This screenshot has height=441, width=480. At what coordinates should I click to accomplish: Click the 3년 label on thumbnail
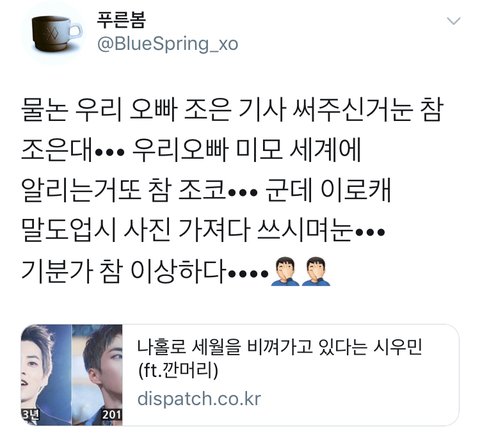click(31, 415)
